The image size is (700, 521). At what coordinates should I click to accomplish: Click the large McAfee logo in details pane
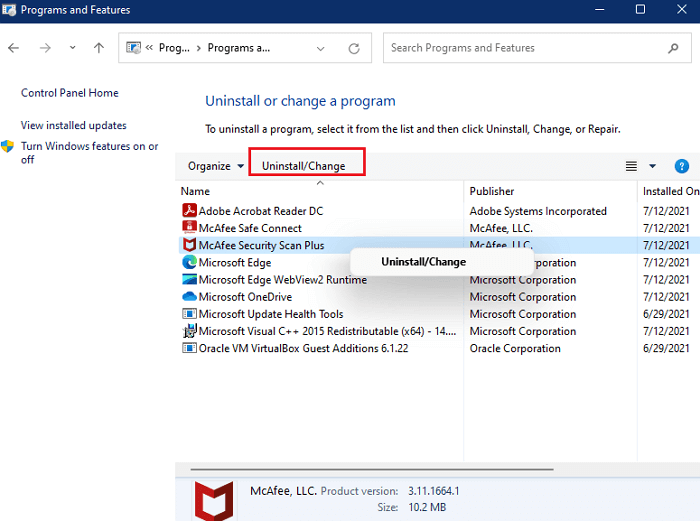point(214,501)
